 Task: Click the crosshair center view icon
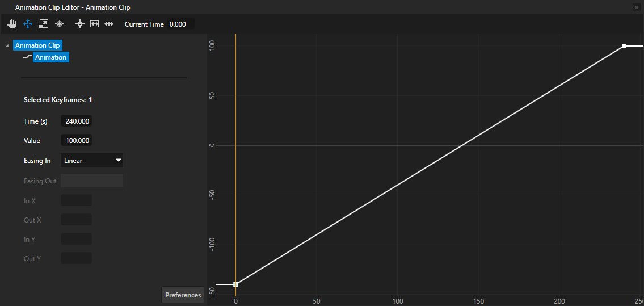[79, 24]
